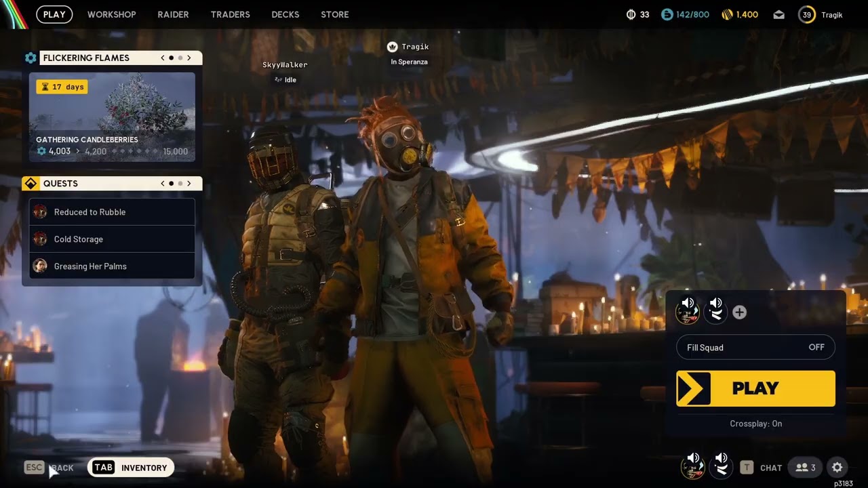Open the social friends list showing 3
Viewport: 868px width, 488px height.
point(805,468)
